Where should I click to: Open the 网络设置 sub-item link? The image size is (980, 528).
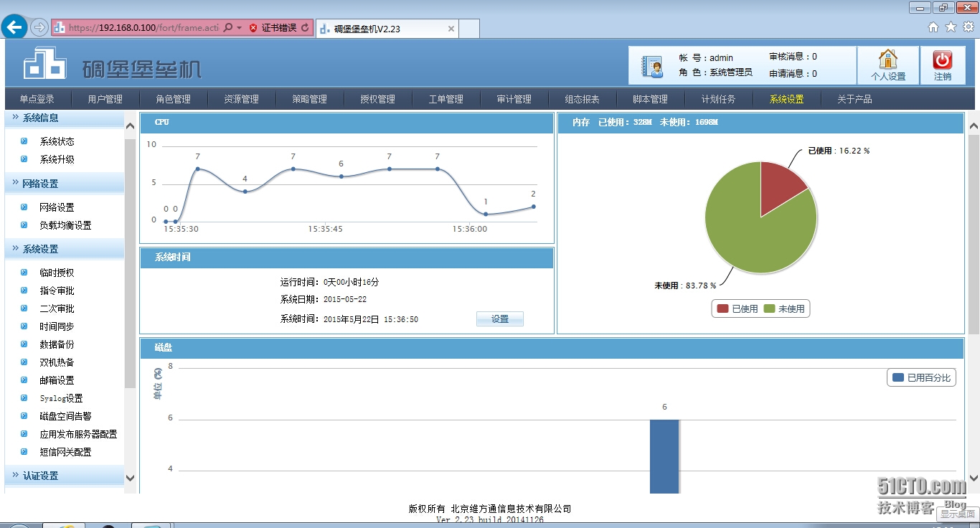(57, 207)
